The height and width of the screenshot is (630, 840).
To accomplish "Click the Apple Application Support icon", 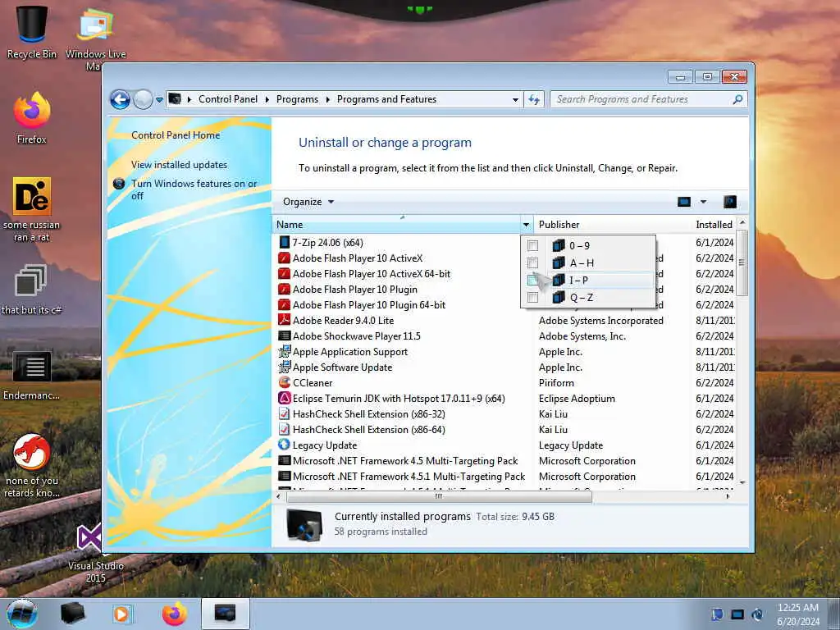I will pyautogui.click(x=285, y=351).
